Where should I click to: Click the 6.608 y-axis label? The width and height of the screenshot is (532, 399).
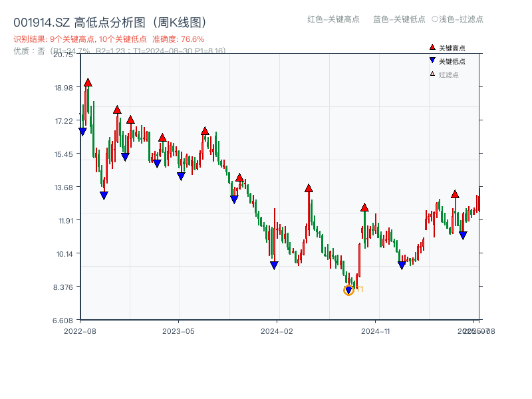pos(63,321)
